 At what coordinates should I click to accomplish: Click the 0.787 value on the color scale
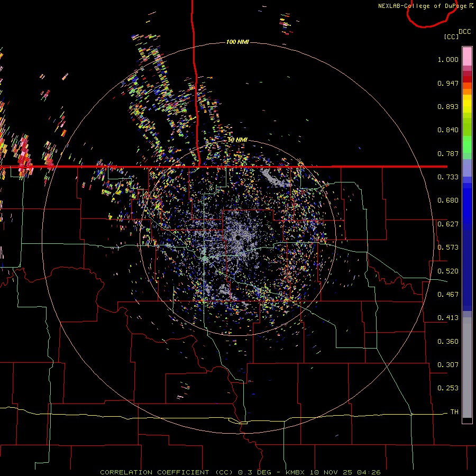(x=448, y=153)
